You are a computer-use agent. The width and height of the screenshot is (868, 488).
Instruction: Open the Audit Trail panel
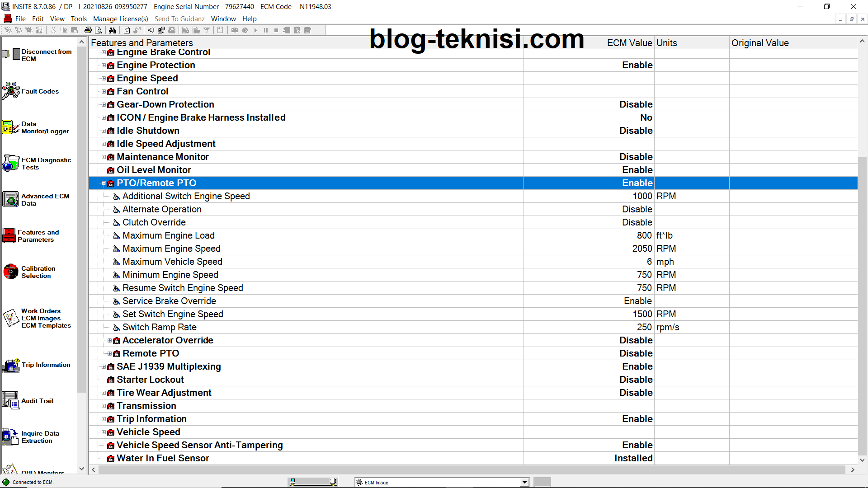pyautogui.click(x=37, y=400)
